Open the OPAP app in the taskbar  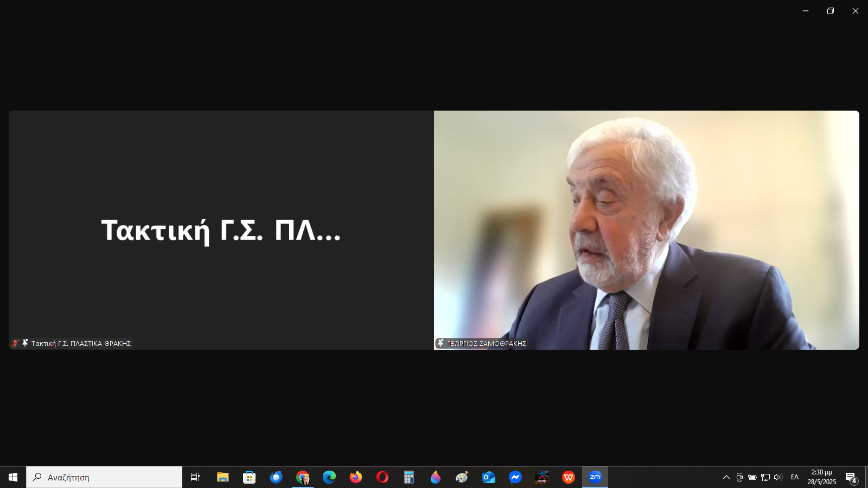pos(542,477)
